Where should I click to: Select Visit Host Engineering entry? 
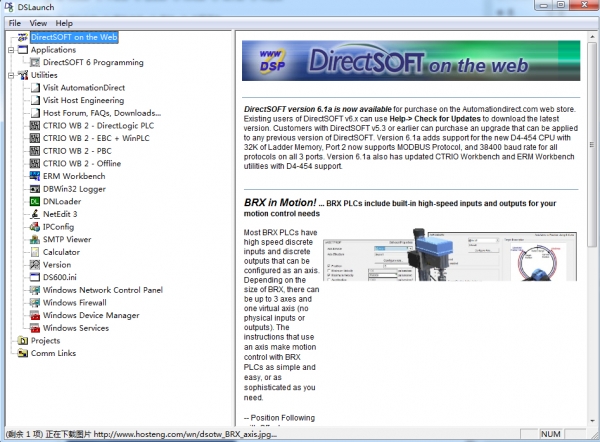(x=83, y=100)
